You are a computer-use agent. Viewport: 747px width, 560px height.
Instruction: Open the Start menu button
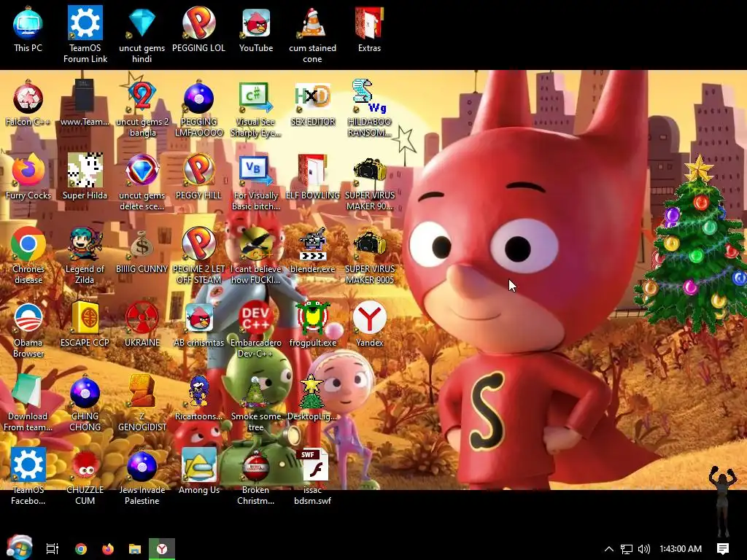[20, 548]
